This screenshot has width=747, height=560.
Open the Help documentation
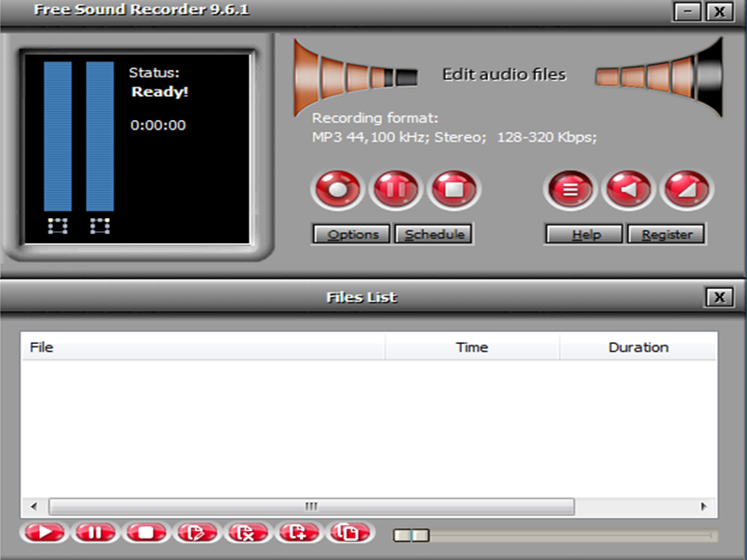[584, 235]
